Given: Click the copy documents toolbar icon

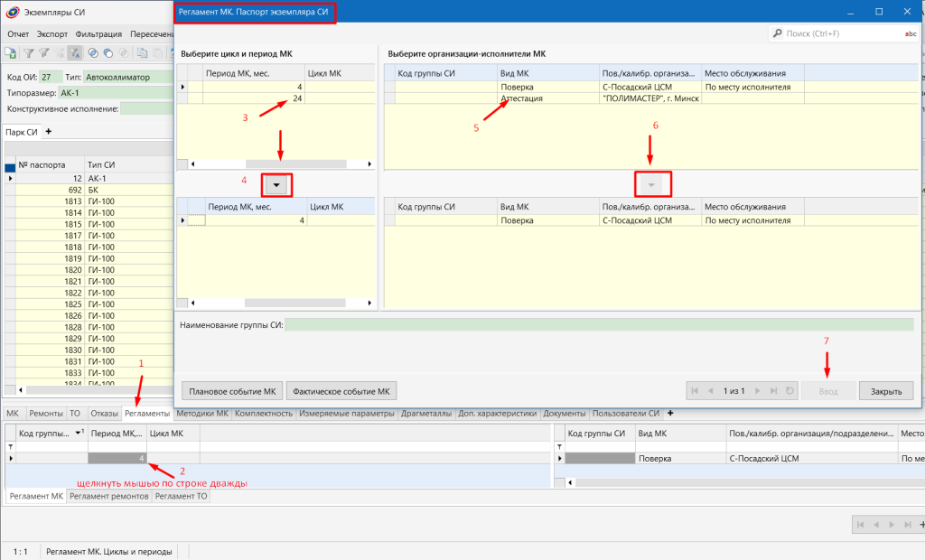Looking at the screenshot, I should pyautogui.click(x=142, y=53).
